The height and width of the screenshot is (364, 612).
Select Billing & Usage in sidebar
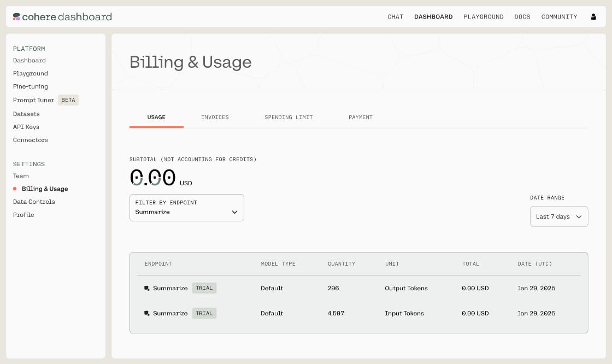[x=45, y=189]
